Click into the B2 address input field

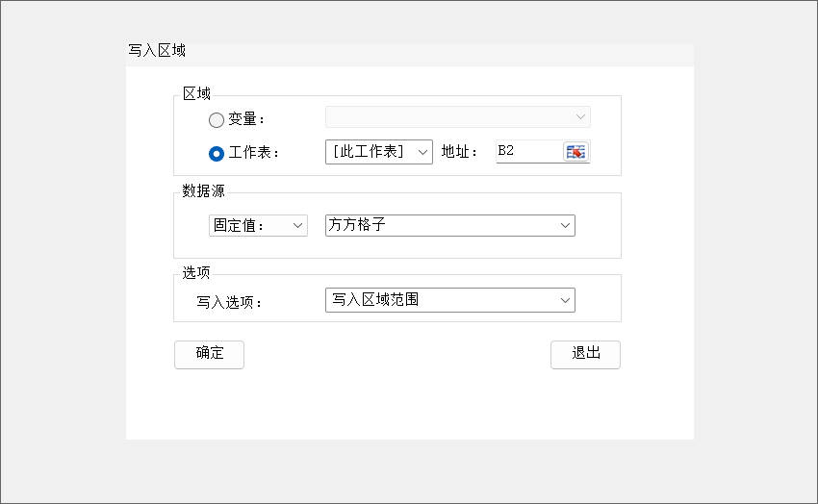(x=527, y=152)
